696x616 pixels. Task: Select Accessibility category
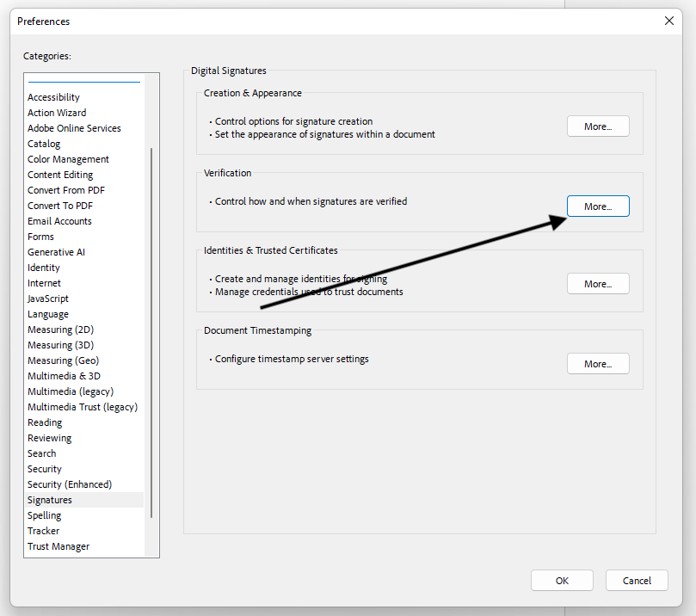[53, 97]
